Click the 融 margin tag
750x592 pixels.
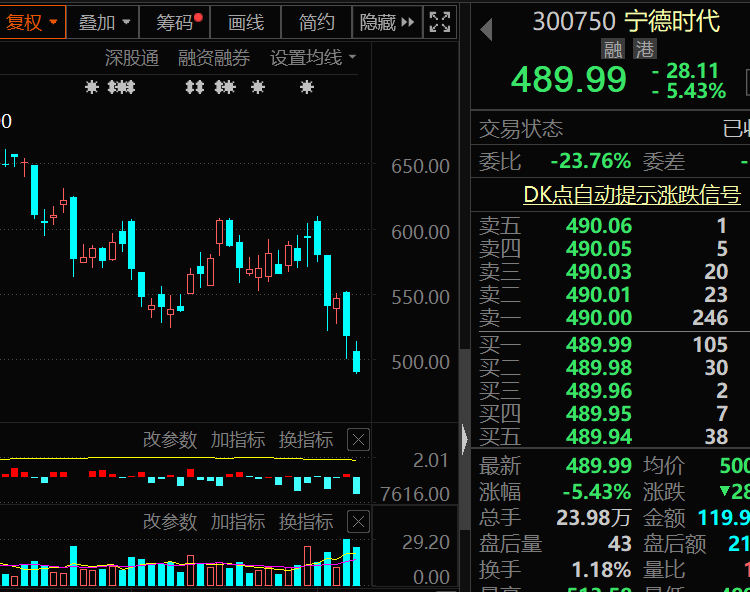[x=613, y=49]
